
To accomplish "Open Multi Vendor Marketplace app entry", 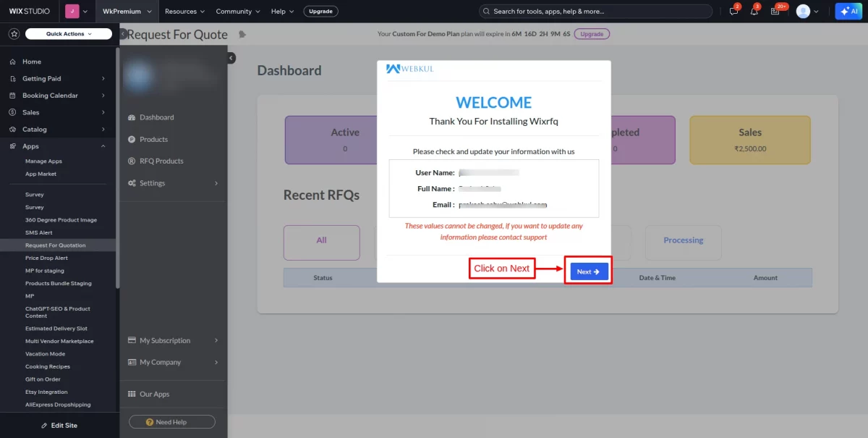I will tap(59, 341).
